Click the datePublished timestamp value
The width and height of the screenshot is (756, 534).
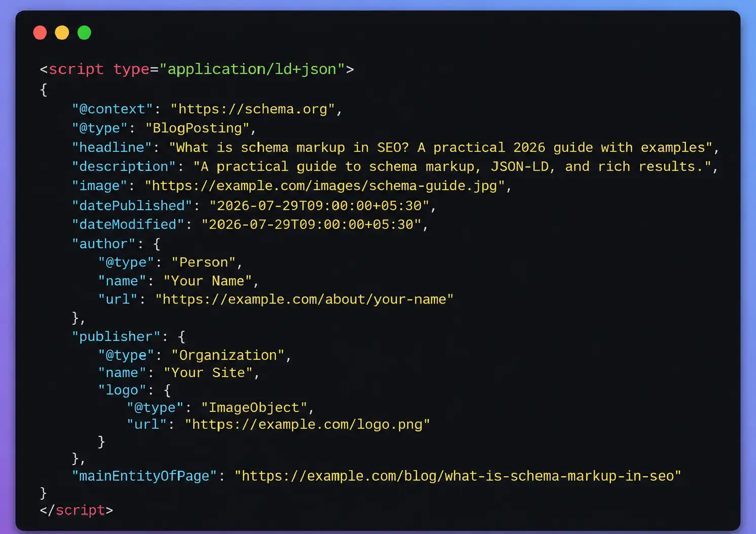(319, 206)
